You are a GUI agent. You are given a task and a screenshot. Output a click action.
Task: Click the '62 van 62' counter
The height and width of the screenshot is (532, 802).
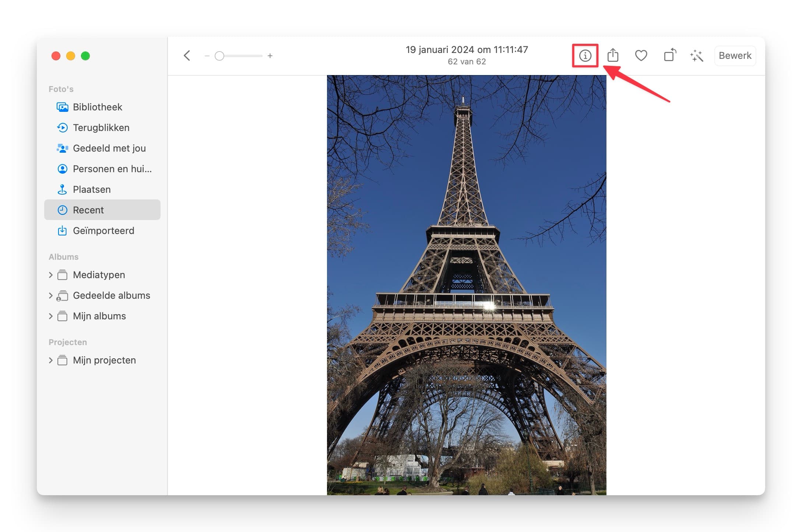pyautogui.click(x=467, y=62)
